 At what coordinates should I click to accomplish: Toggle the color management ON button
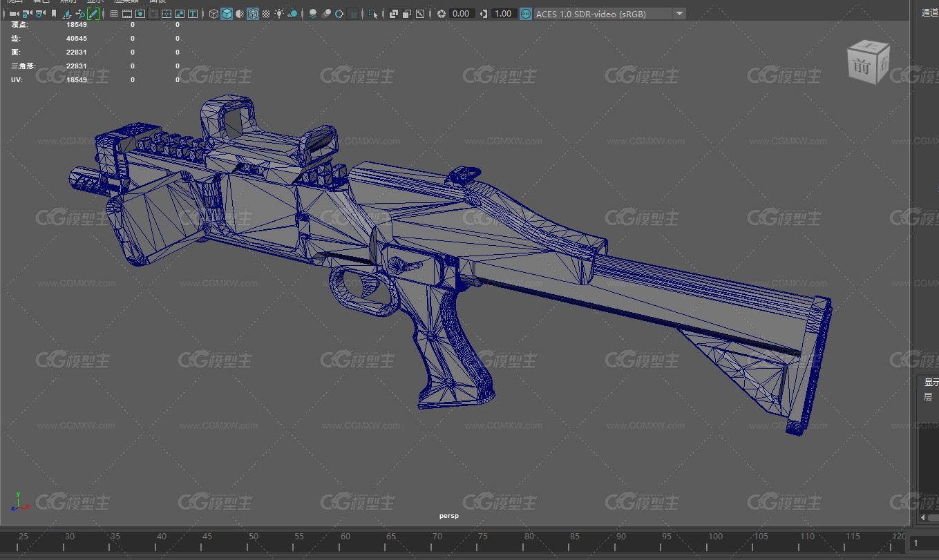(526, 14)
